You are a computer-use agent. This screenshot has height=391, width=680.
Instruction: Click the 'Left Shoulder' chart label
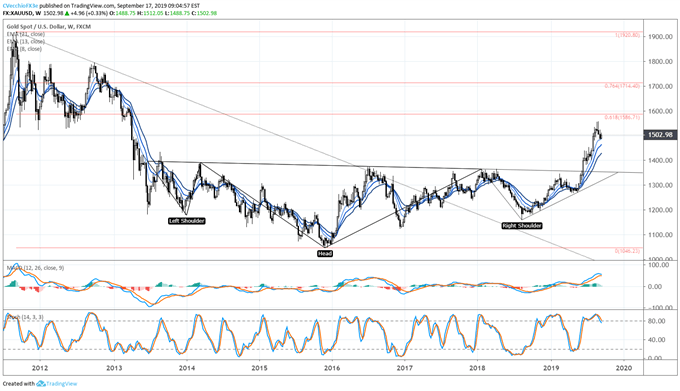[x=186, y=221]
